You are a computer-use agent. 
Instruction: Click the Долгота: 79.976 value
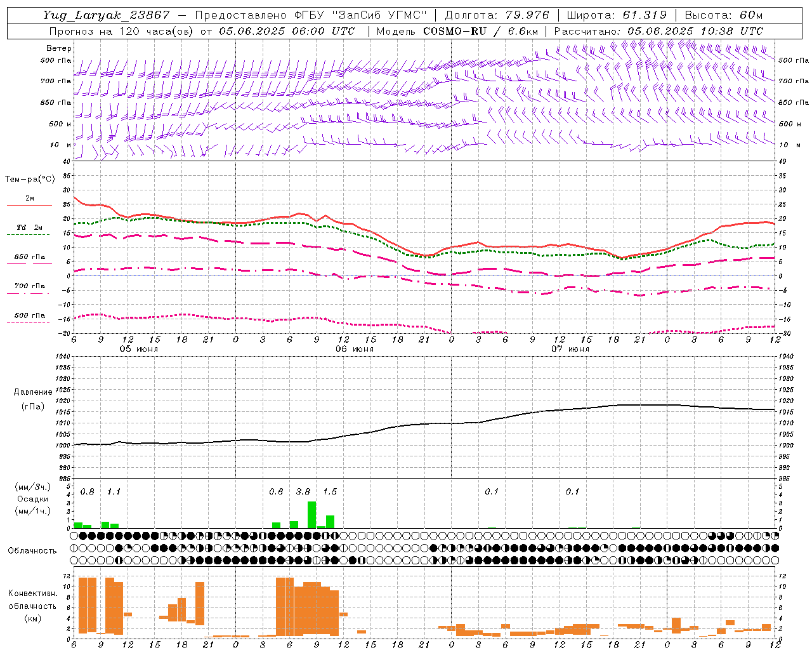(x=497, y=15)
